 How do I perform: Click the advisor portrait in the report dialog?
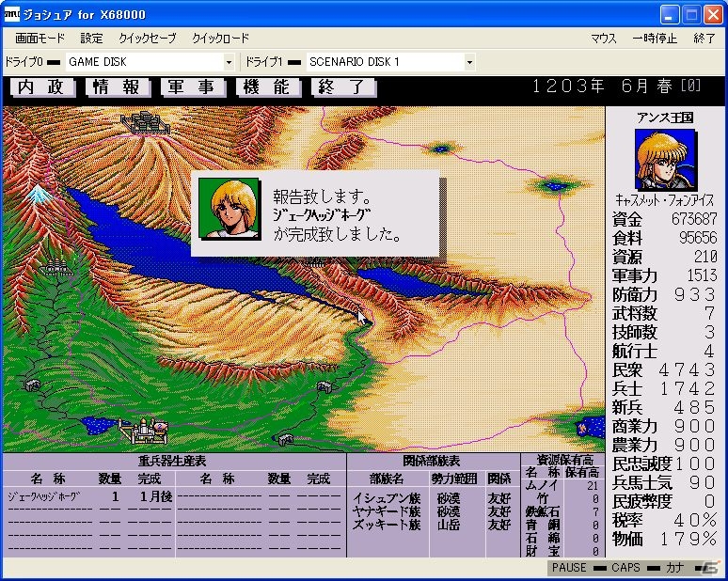[x=229, y=209]
